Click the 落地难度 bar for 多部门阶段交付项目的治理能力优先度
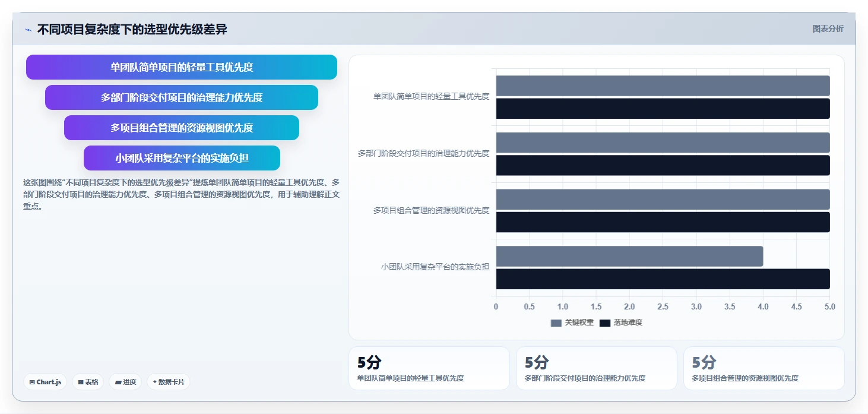This screenshot has height=414, width=868. (663, 165)
